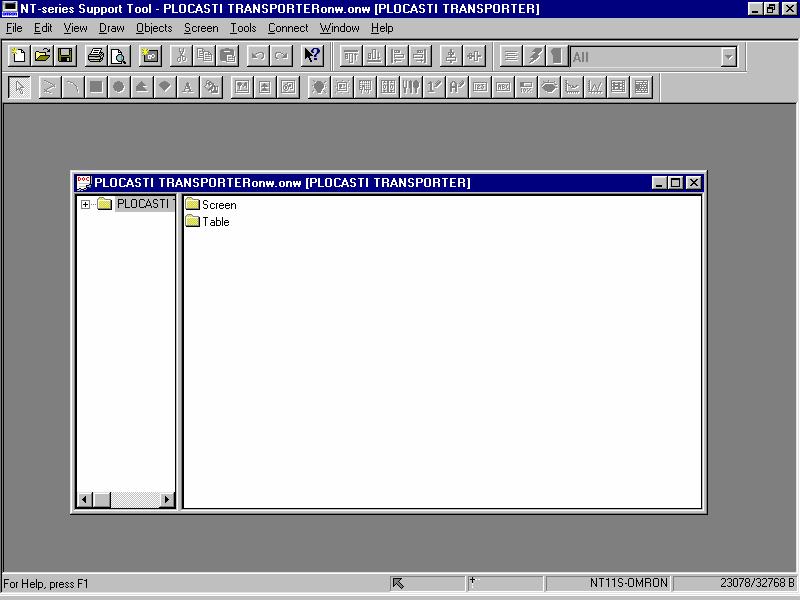Select the Polyline drawing tool
This screenshot has height=600, width=800.
click(x=49, y=87)
